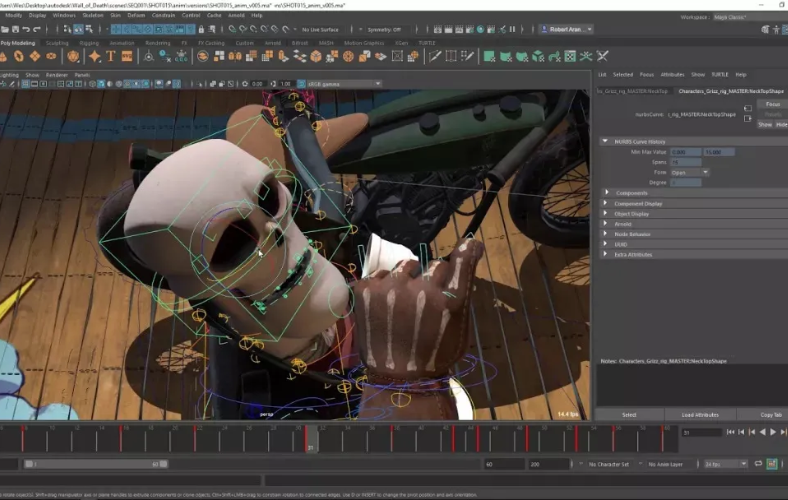The width and height of the screenshot is (788, 500).
Task: Open the Form dropdown set to Open
Action: tap(690, 172)
